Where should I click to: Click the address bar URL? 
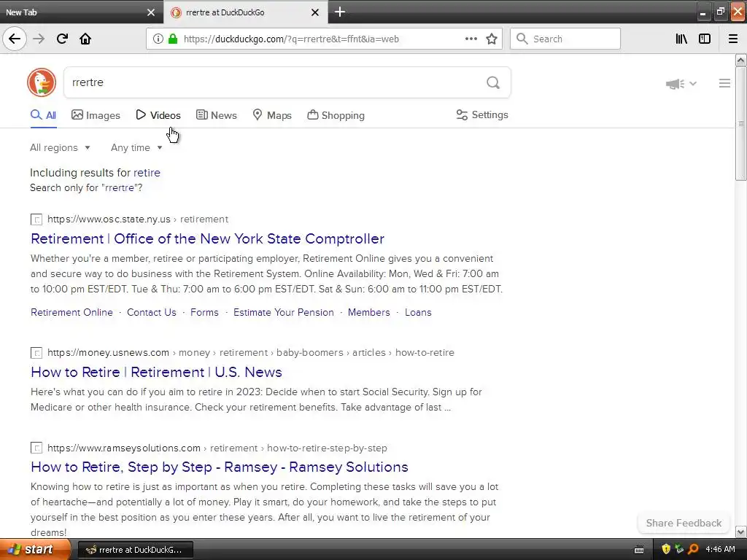291,39
